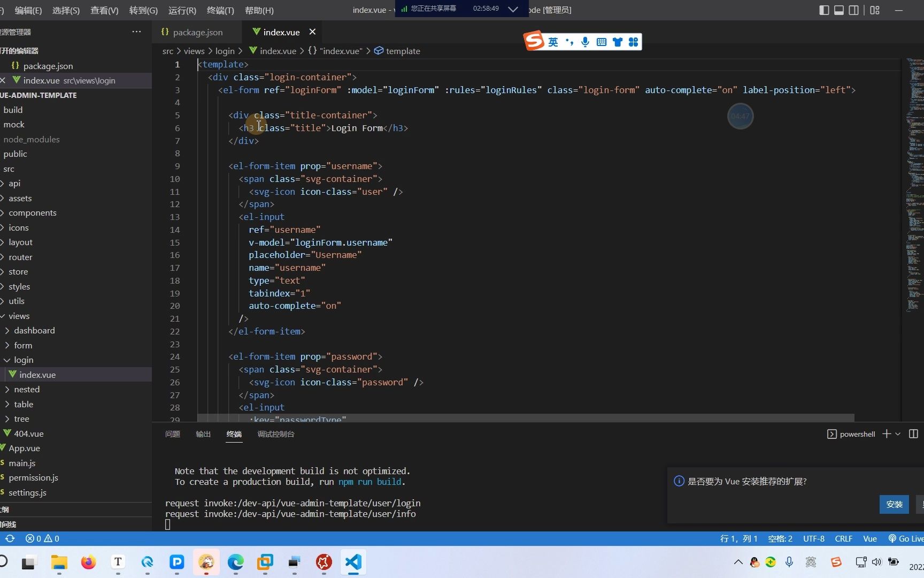Select the customize layout icon

tap(875, 10)
